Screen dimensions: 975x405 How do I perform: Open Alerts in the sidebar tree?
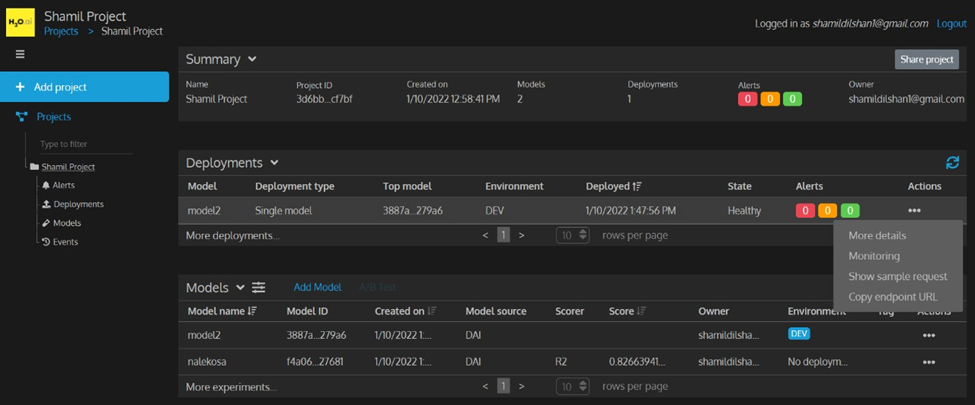[63, 185]
